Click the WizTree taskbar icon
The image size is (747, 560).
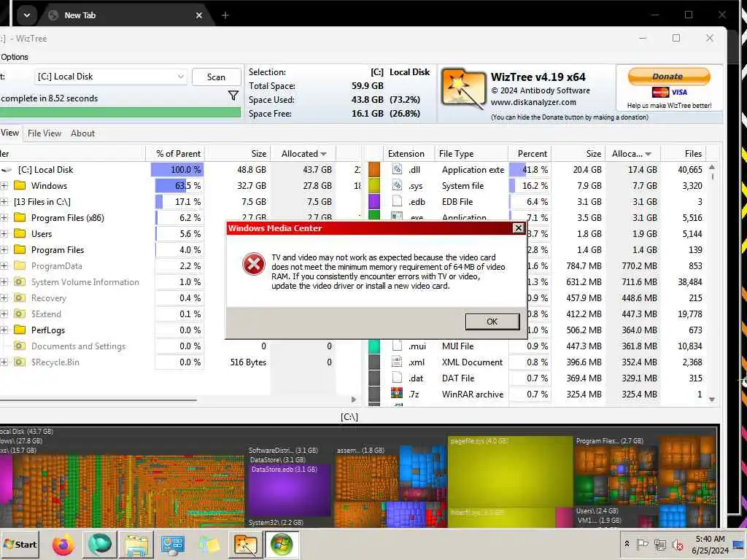click(x=245, y=545)
